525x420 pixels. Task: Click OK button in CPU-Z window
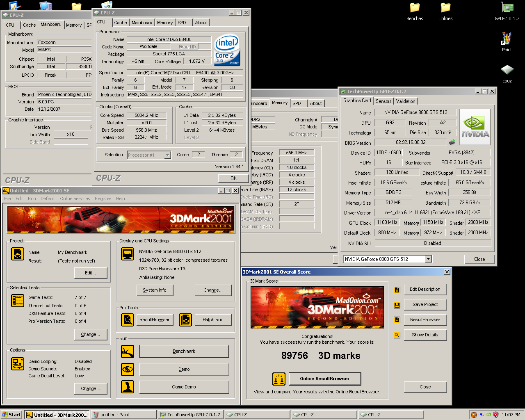click(233, 178)
